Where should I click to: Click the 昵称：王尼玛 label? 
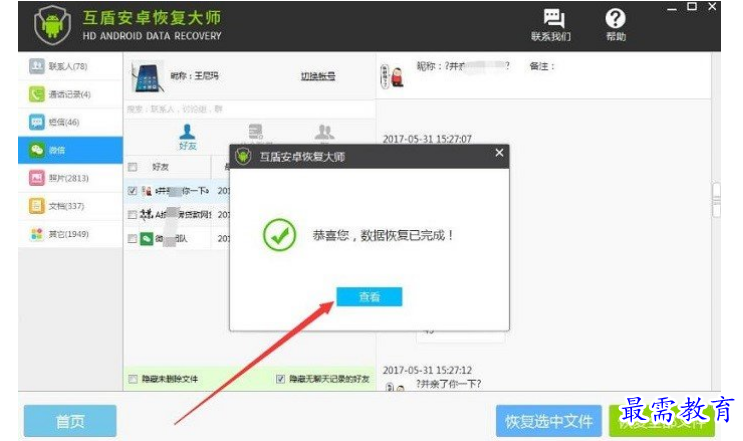[194, 76]
